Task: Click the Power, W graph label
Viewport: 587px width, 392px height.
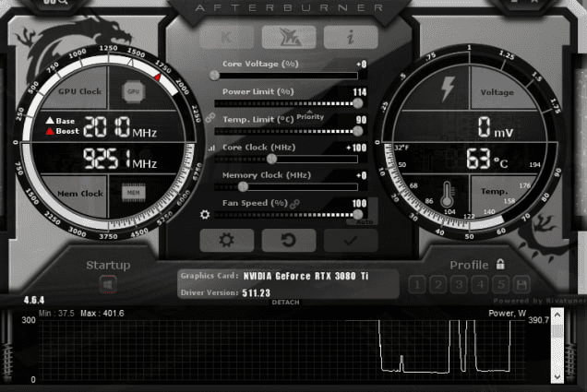Action: [x=508, y=314]
